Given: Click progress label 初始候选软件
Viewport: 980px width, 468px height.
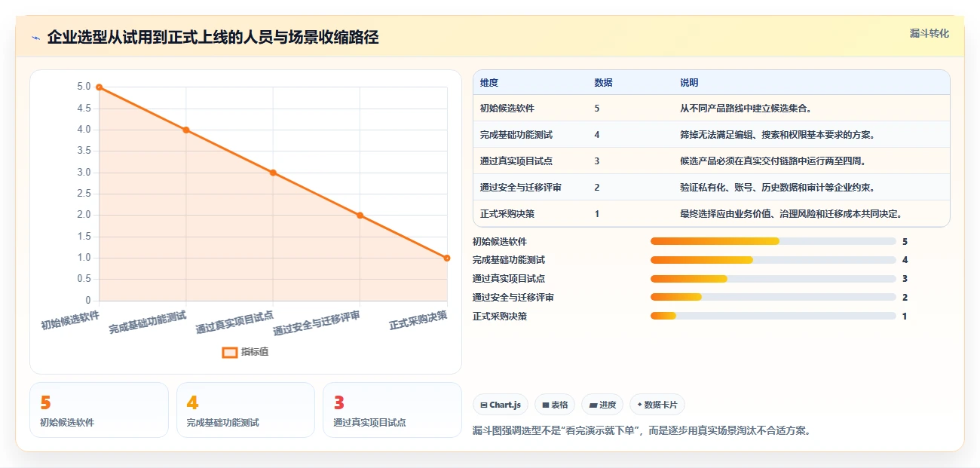Looking at the screenshot, I should (x=500, y=241).
